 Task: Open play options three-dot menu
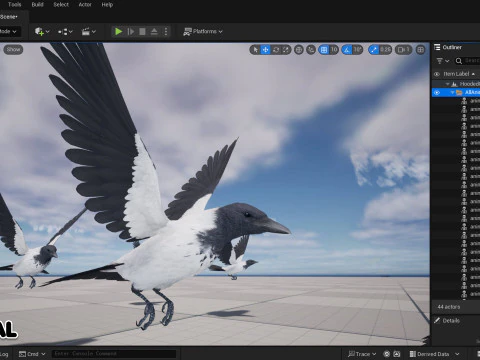click(x=166, y=31)
